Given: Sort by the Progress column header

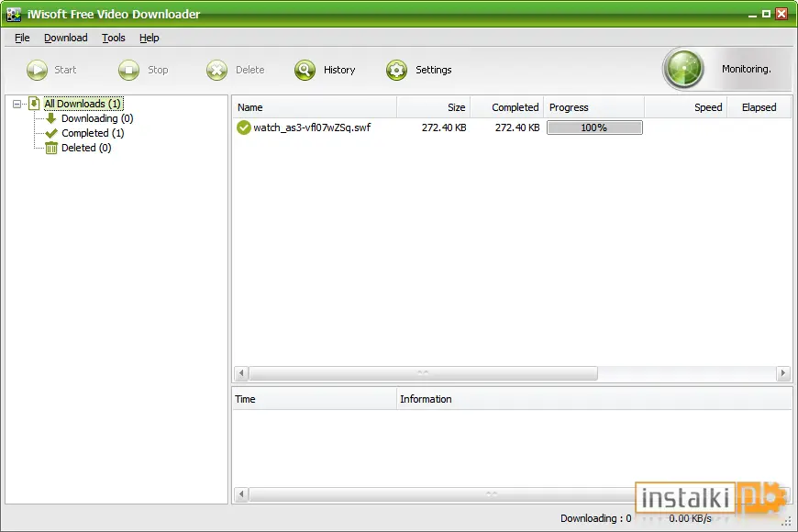Looking at the screenshot, I should coord(594,107).
